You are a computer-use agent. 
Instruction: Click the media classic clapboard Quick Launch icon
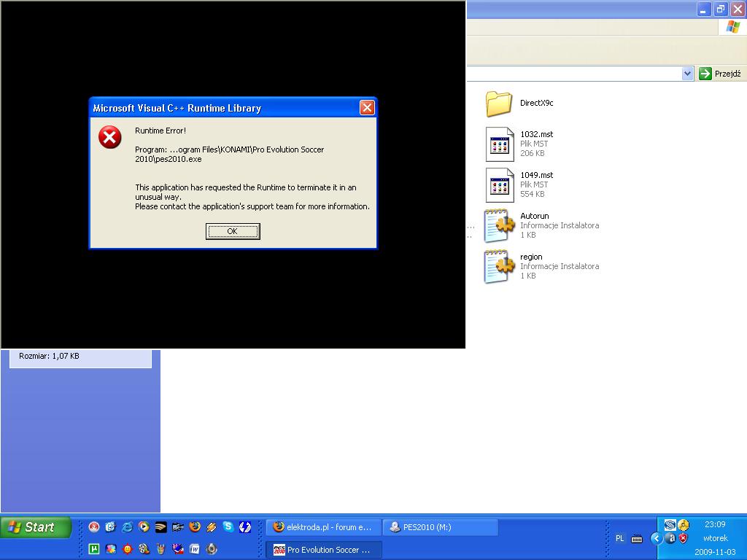[x=178, y=526]
